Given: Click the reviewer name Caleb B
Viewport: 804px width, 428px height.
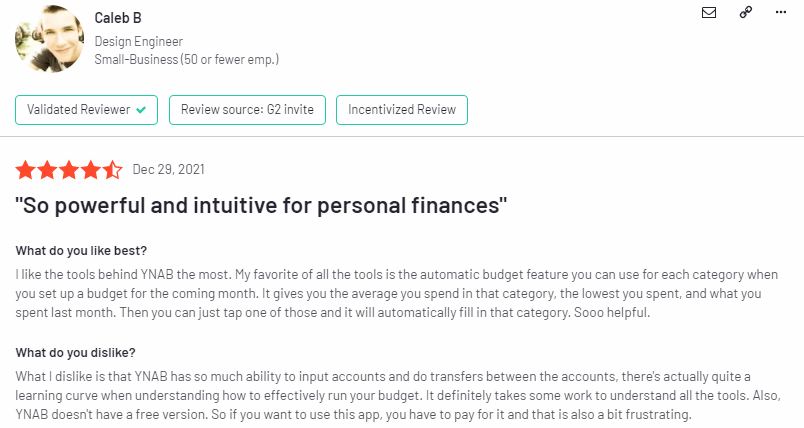Looking at the screenshot, I should tap(118, 19).
